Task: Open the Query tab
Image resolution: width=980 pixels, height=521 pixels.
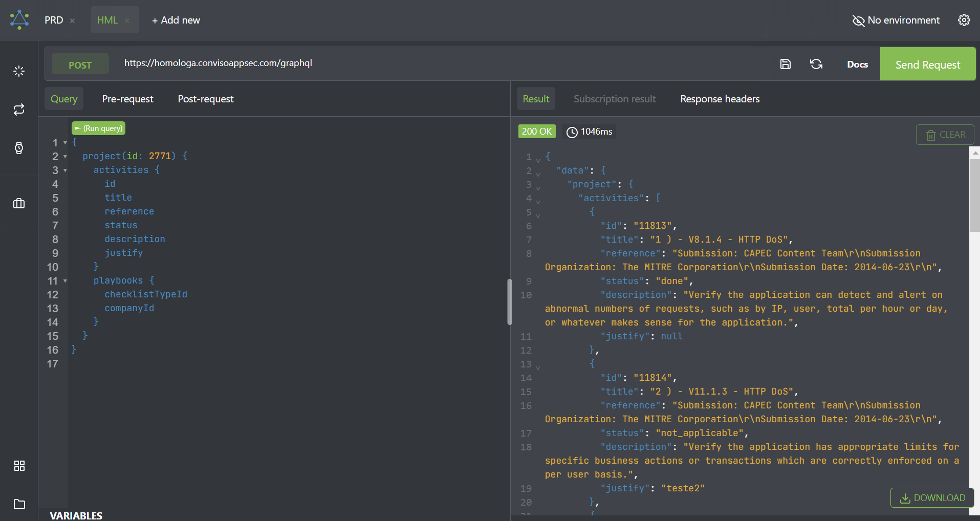Action: [64, 99]
